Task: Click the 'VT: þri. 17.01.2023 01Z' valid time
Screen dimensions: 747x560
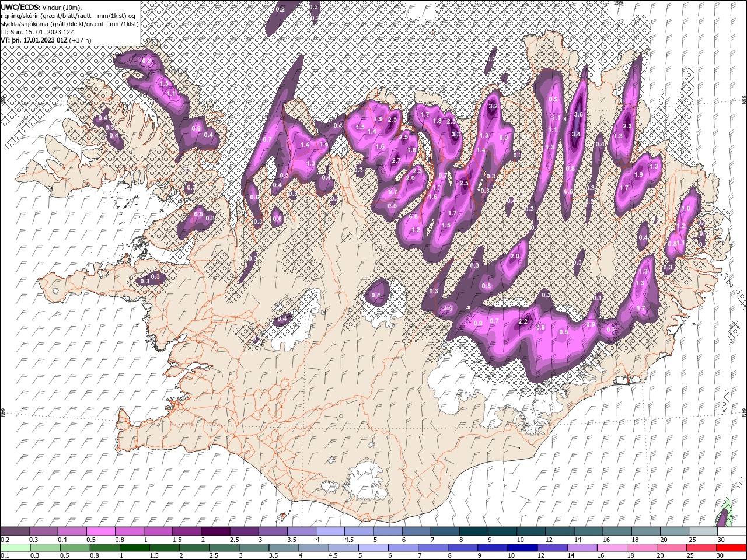Action: tap(34, 40)
